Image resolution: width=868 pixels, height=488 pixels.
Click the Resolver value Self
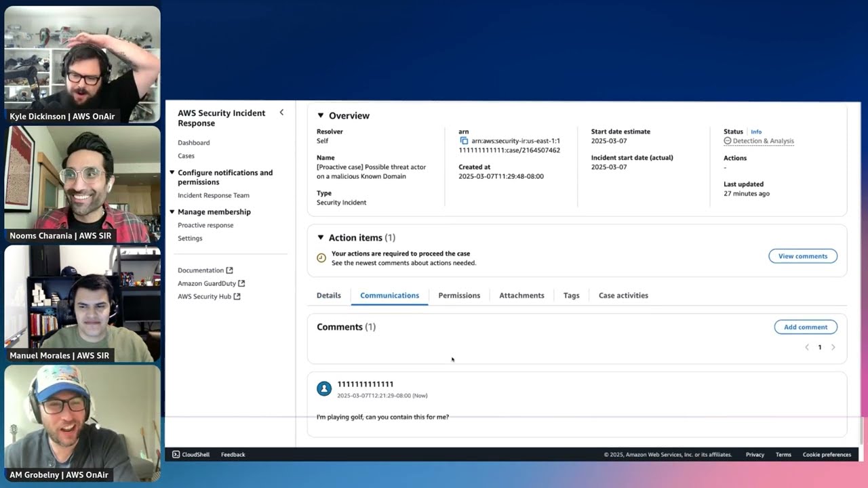323,141
